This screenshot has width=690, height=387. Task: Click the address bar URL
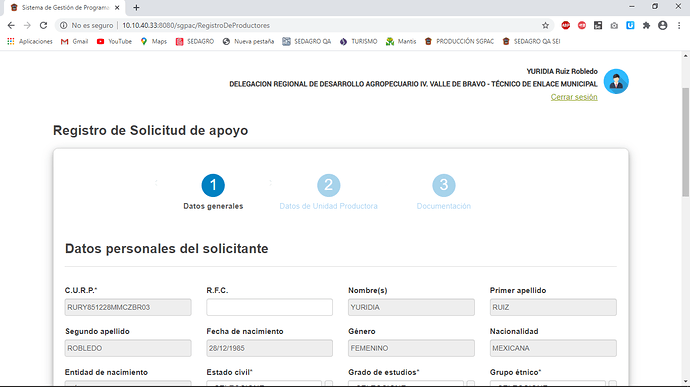pyautogui.click(x=196, y=26)
